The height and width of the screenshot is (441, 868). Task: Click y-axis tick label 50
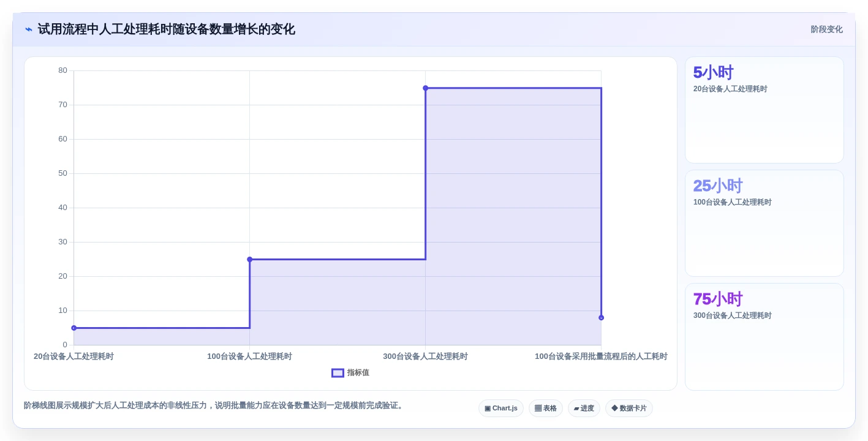tap(62, 173)
